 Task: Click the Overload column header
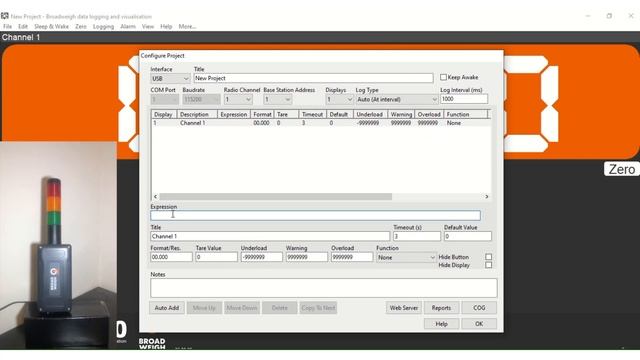(x=429, y=114)
